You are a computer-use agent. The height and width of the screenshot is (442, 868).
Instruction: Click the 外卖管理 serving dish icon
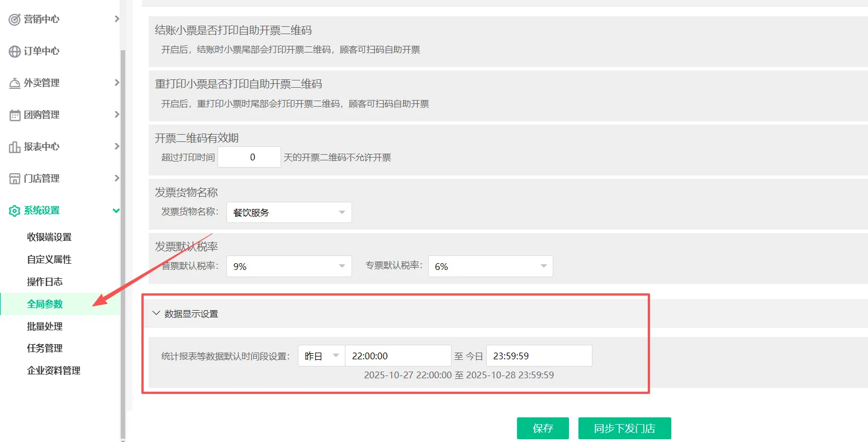(15, 83)
